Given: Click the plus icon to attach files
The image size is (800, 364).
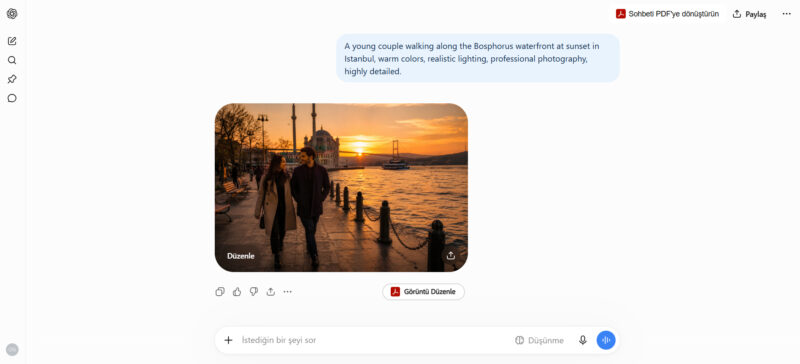Looking at the screenshot, I should (228, 340).
